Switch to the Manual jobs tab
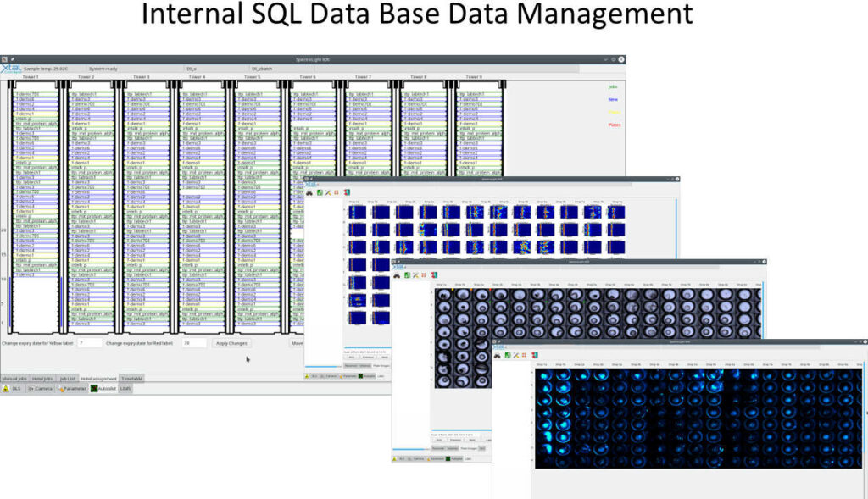This screenshot has width=868, height=499. (14, 378)
